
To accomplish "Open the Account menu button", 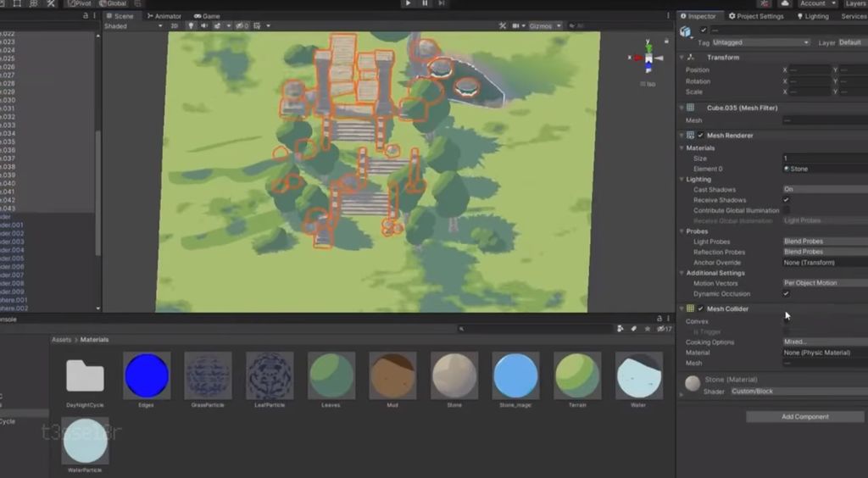I will pos(817,3).
